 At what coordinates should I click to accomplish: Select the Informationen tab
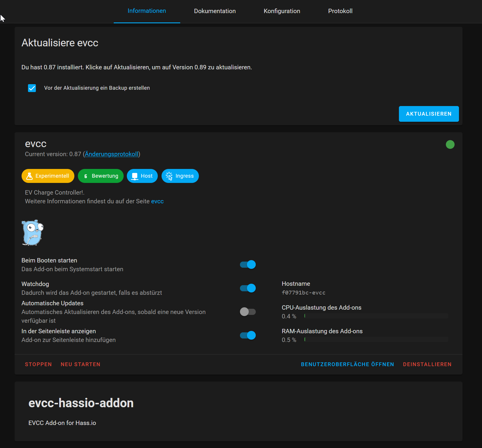click(147, 11)
